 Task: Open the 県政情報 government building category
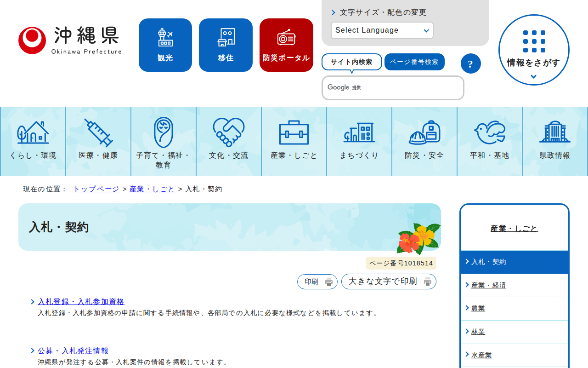[x=555, y=141]
